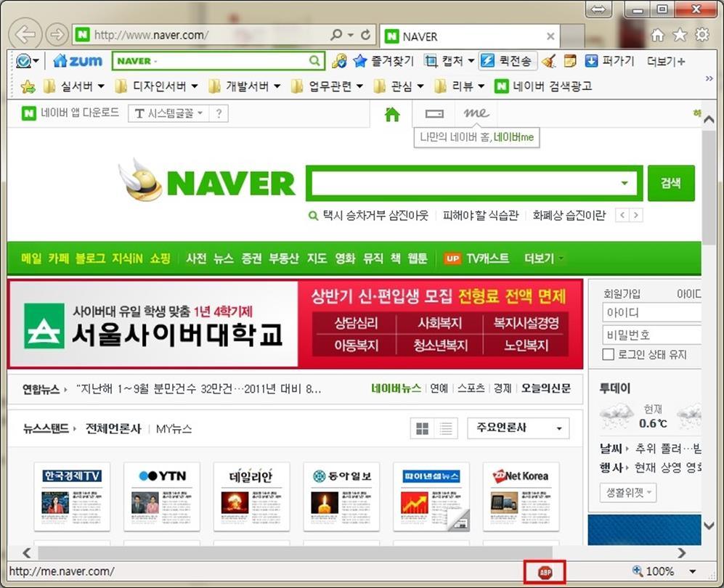Open the 블로그 menu item
Image resolution: width=724 pixels, height=588 pixels.
click(91, 258)
